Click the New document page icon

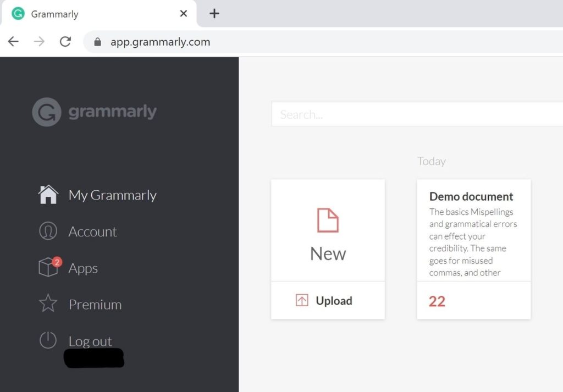click(x=328, y=220)
